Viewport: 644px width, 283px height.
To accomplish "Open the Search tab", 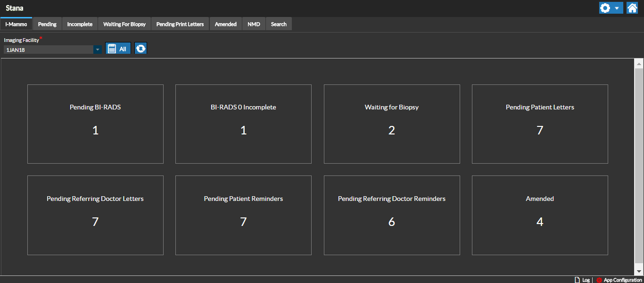I will 279,24.
